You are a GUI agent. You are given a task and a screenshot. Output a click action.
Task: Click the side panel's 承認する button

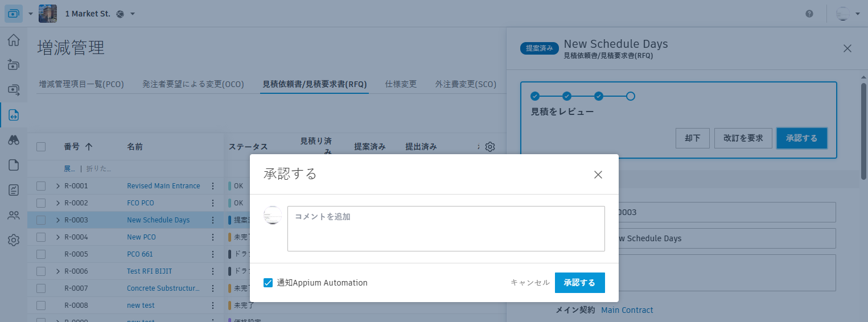[x=802, y=138]
